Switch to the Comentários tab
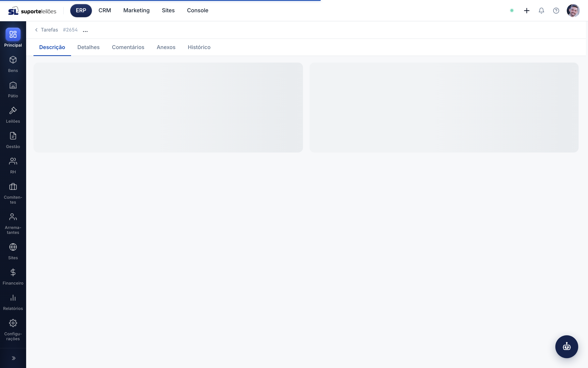Screen dimensions: 588x368 coord(128,47)
